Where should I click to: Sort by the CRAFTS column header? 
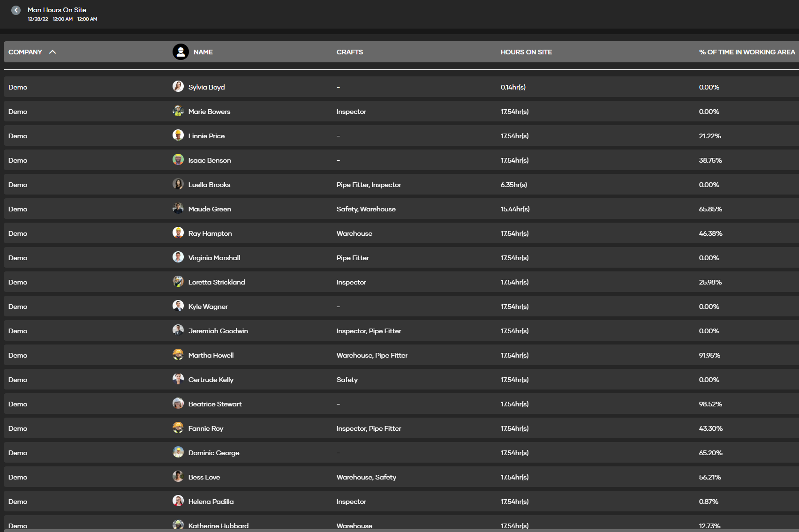(350, 52)
